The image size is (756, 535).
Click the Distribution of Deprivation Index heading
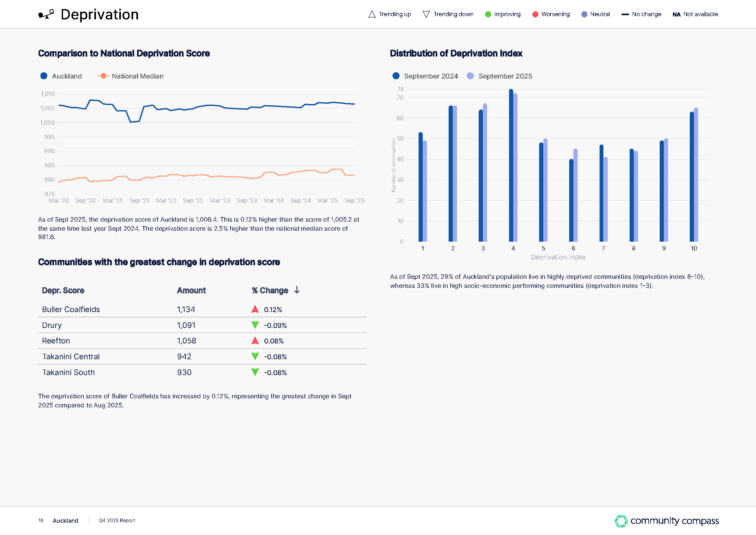coord(456,53)
